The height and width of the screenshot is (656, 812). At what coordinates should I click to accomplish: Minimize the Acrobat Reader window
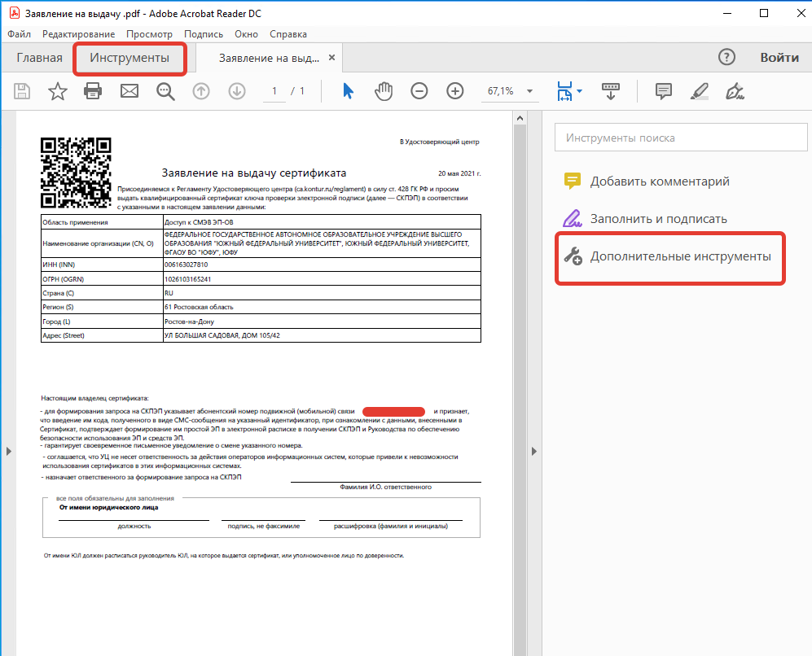tap(727, 13)
